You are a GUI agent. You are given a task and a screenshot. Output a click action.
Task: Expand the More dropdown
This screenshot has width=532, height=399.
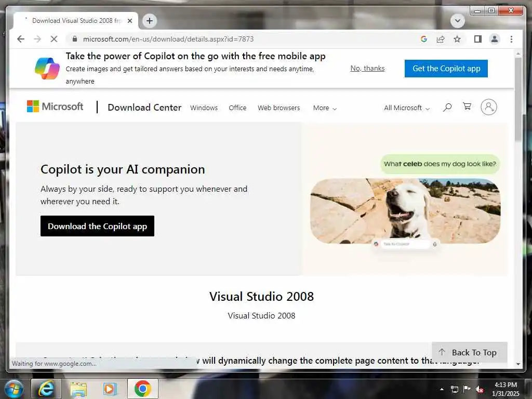[x=325, y=108]
